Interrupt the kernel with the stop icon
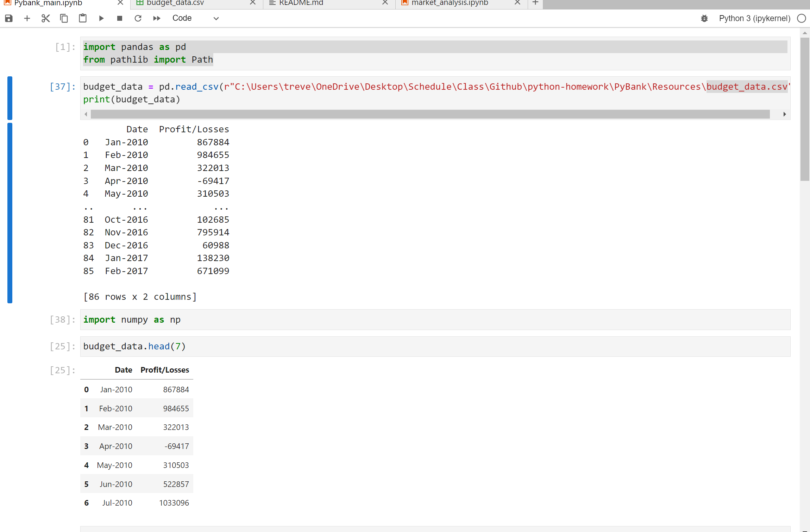The width and height of the screenshot is (810, 532). (120, 18)
